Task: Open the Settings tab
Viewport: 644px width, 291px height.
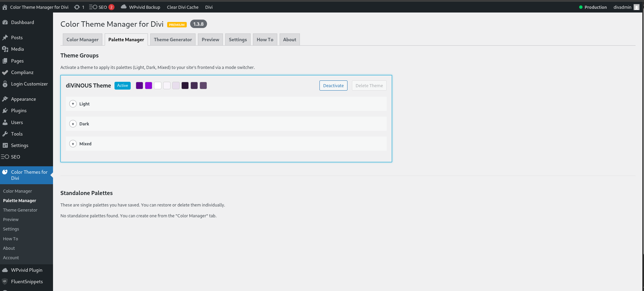Action: point(238,40)
